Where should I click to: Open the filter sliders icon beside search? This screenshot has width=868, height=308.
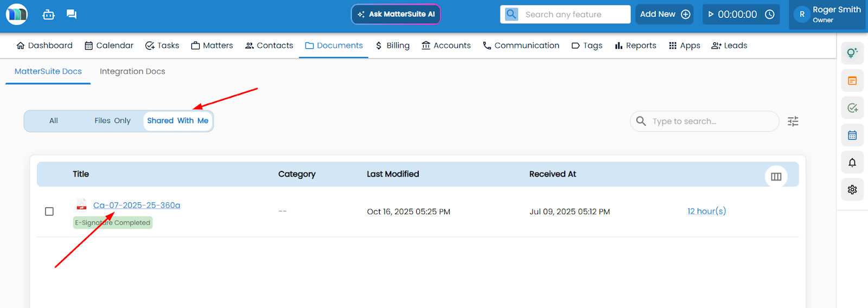793,121
